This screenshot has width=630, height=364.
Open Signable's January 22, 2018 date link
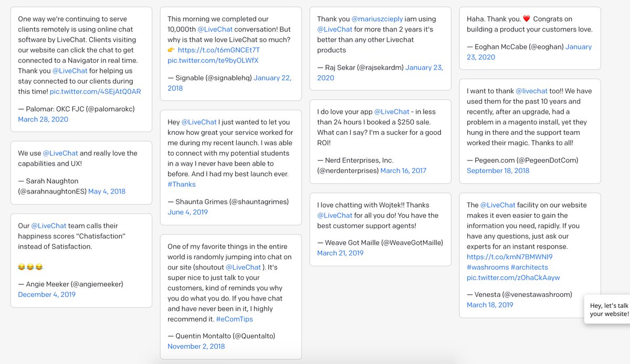(x=229, y=83)
